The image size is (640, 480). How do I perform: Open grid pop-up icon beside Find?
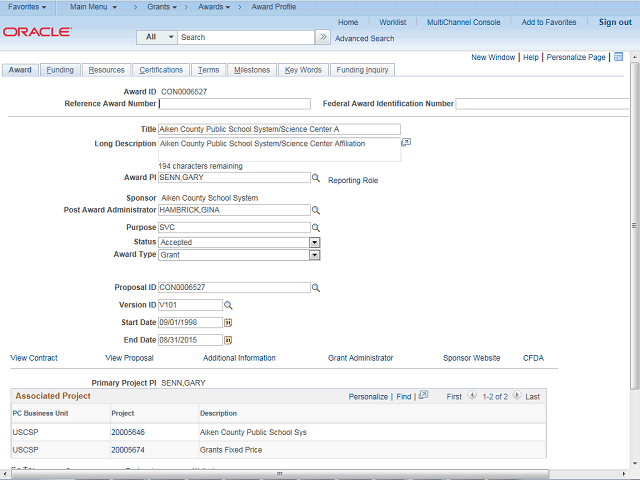click(x=423, y=396)
